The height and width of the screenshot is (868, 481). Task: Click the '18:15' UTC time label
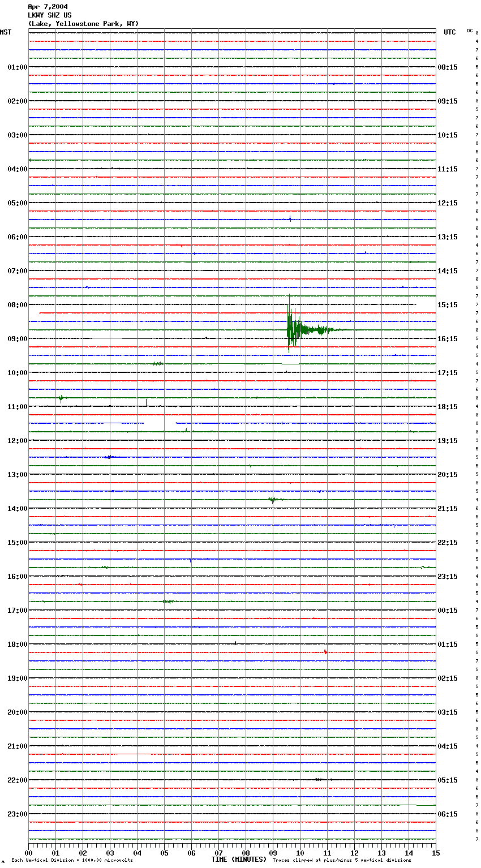click(x=448, y=407)
